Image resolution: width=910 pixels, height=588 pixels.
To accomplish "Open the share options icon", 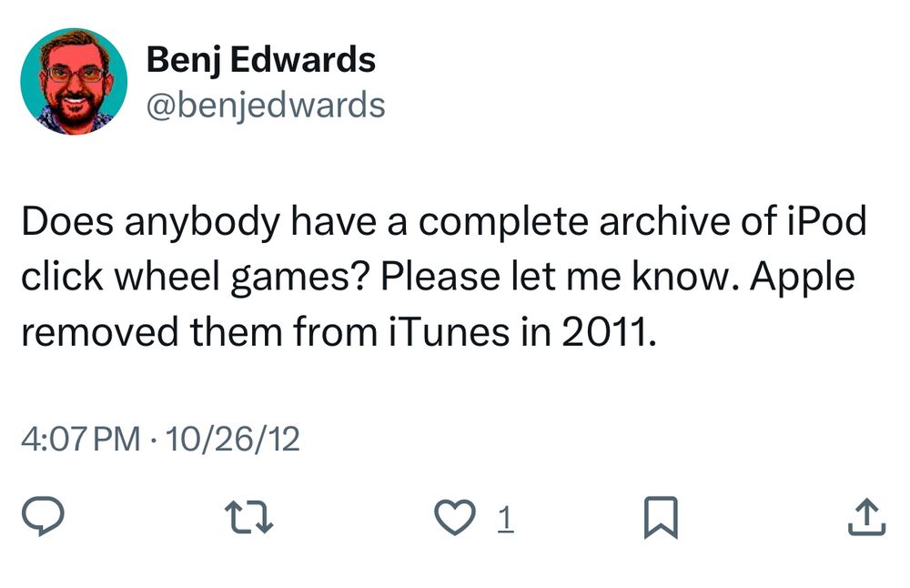I will pos(865,519).
